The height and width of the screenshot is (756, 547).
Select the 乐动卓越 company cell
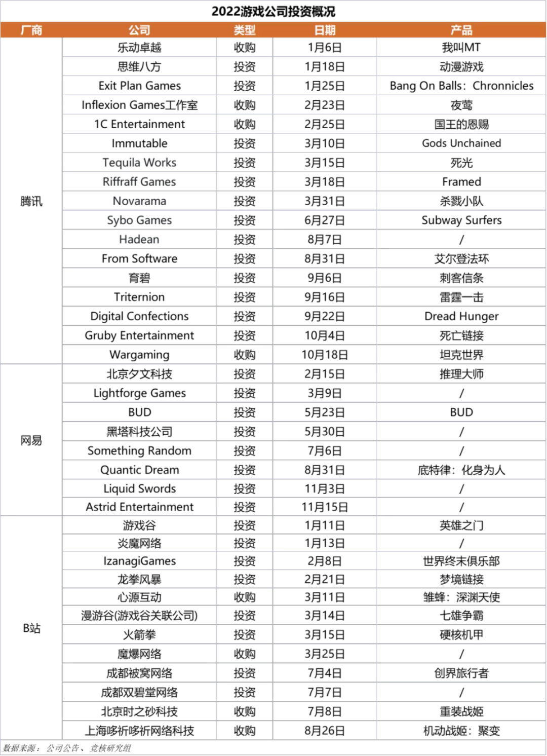139,48
